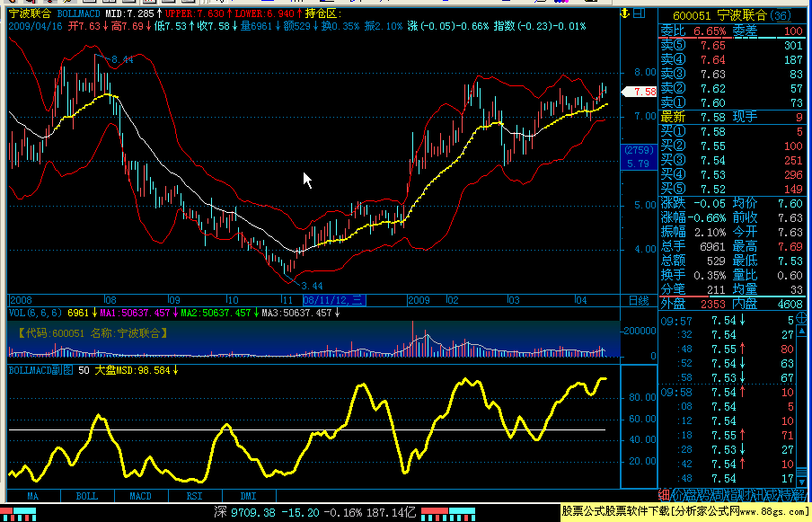812x522 pixels.
Task: Click the 2008 marker on time axis
Action: click(x=21, y=300)
